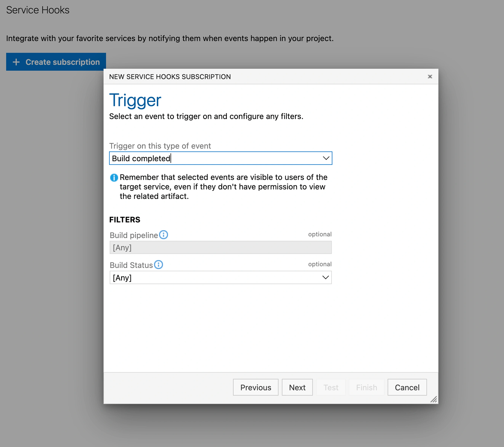Click the Build Status [Any] combo box

(212, 278)
